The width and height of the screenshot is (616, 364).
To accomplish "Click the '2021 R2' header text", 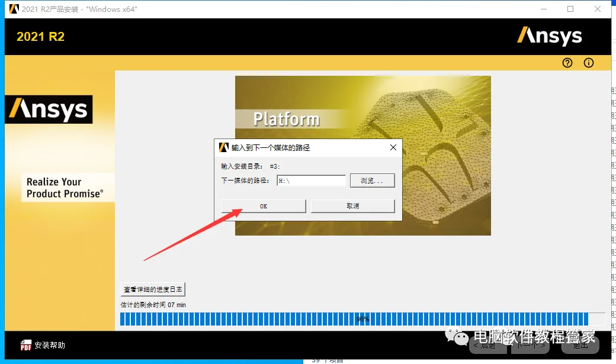I will coord(40,37).
